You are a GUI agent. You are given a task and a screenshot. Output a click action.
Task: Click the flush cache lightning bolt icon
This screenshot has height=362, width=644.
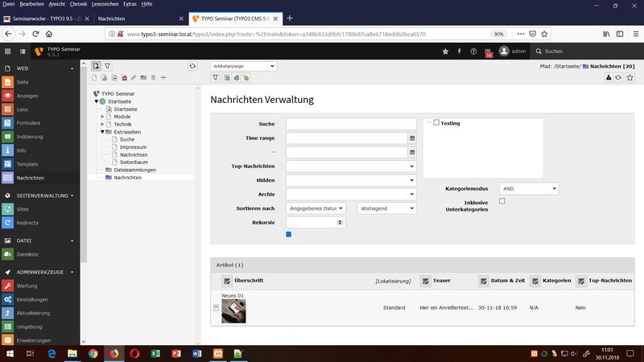pos(460,51)
